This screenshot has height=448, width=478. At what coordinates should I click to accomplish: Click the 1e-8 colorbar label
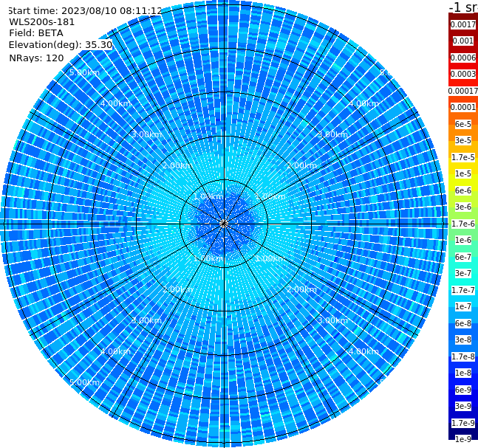[463, 373]
